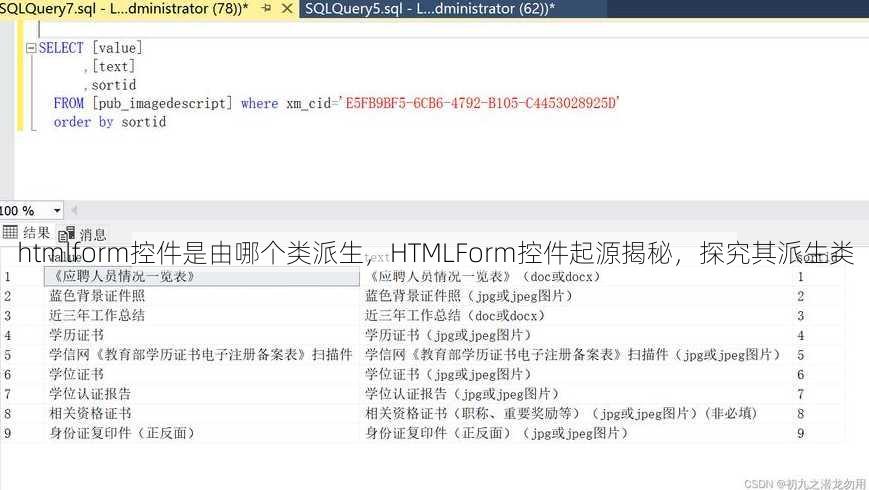Open the 消息 messages tab
869x490 pixels.
click(82, 234)
